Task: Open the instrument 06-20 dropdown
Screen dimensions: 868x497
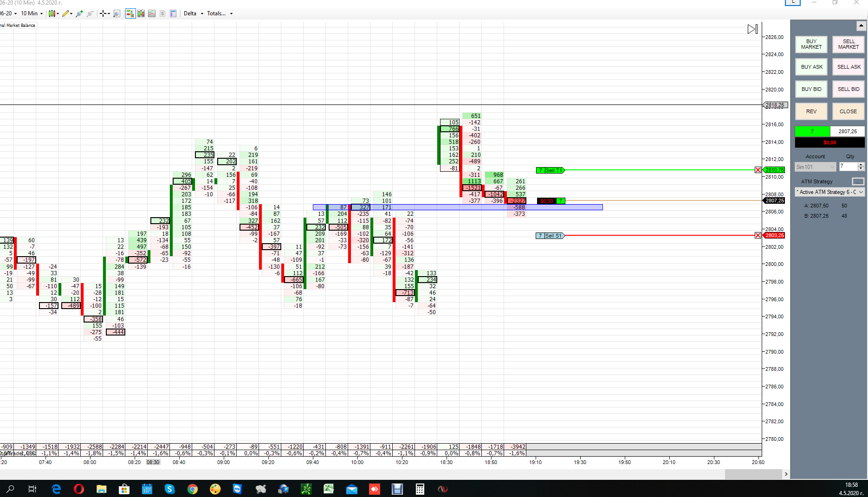Action: 8,13
